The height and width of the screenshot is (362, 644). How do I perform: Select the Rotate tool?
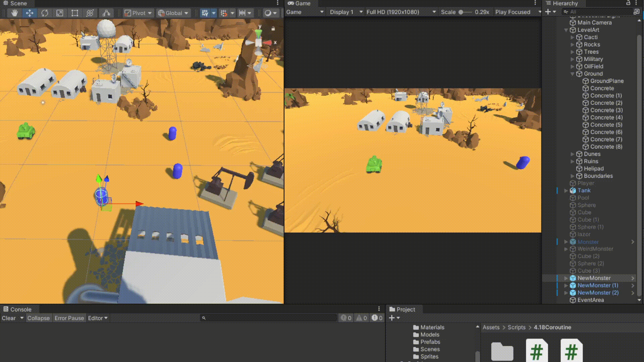click(x=45, y=13)
